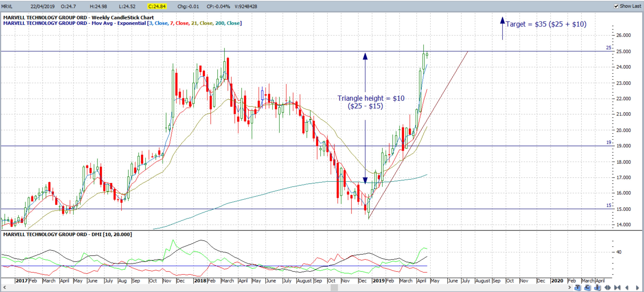
Task: Click the expand time axis outward arrows icon
Action: pyautogui.click(x=608, y=288)
